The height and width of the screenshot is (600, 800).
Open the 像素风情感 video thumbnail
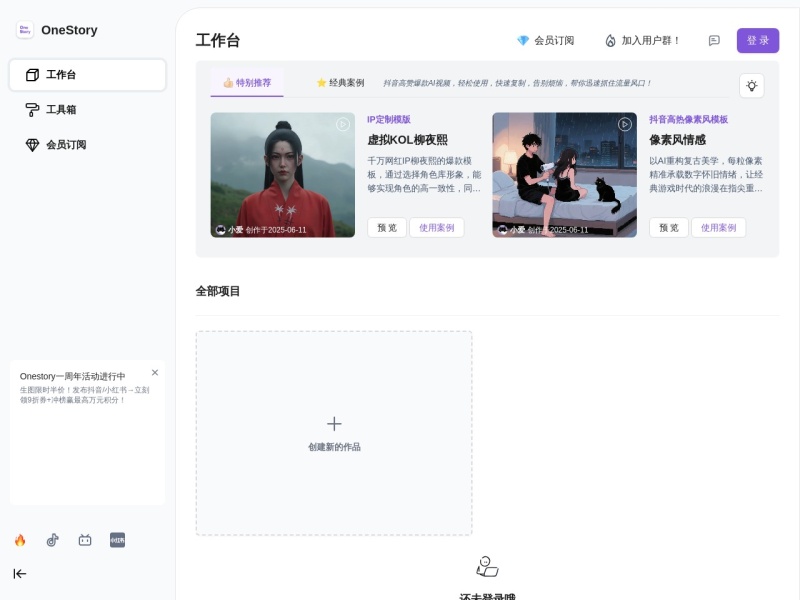pos(564,174)
